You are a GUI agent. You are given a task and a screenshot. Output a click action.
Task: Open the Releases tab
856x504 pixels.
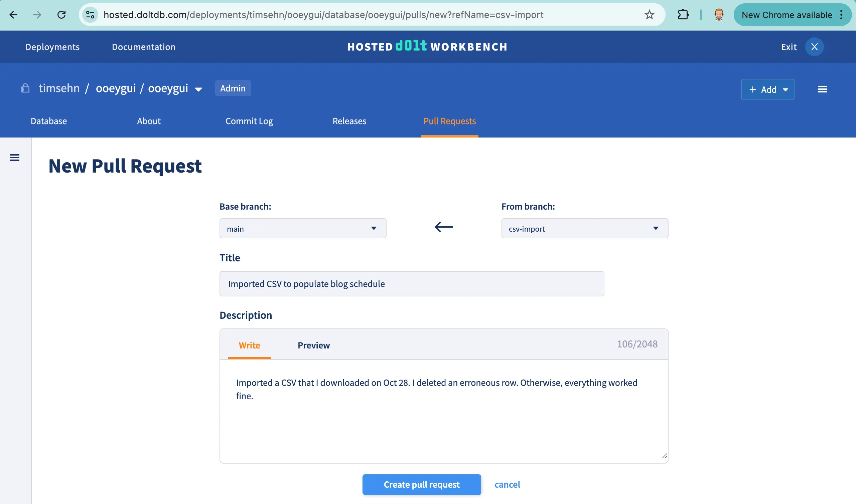point(349,121)
